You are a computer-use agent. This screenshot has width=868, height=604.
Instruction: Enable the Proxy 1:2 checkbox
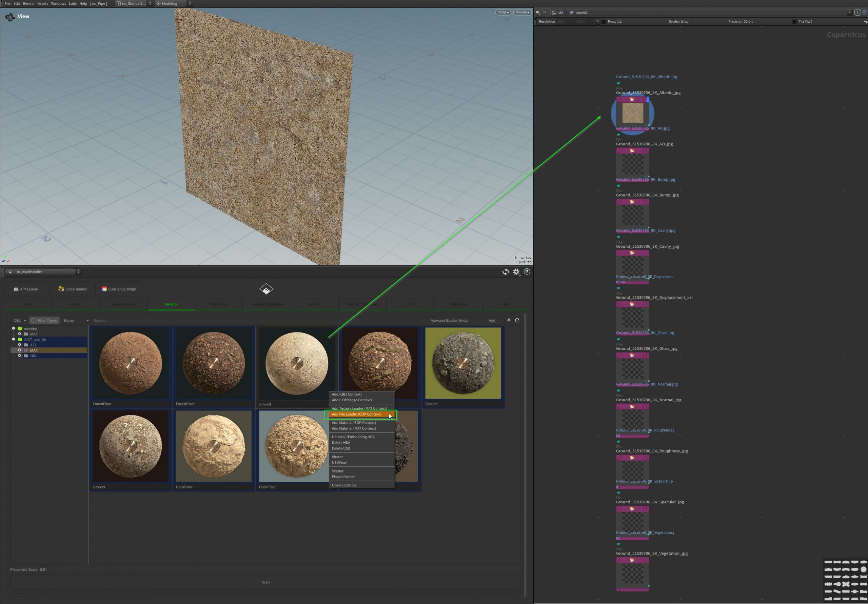click(x=604, y=22)
